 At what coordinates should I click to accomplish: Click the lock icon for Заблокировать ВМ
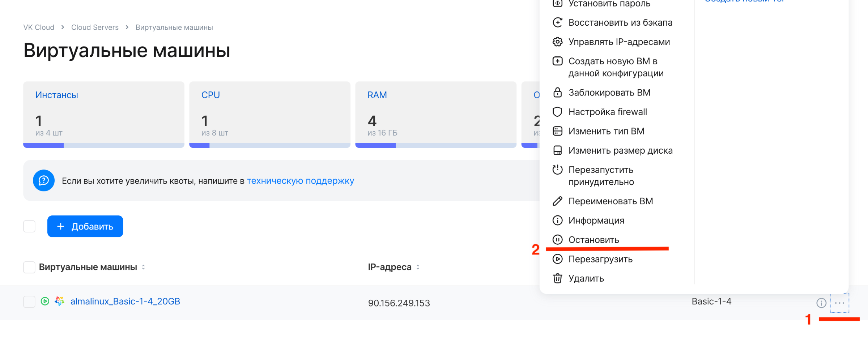557,93
